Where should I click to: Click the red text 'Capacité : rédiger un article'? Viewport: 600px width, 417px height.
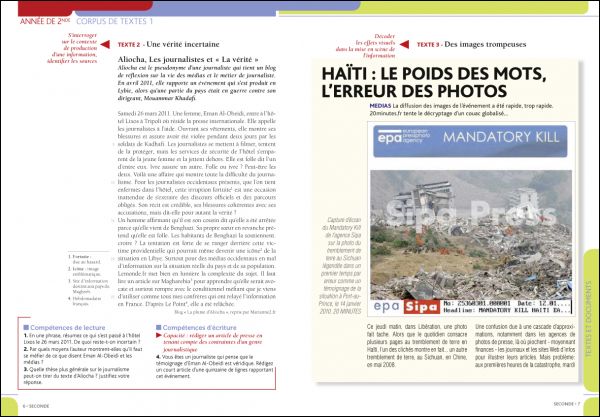pyautogui.click(x=213, y=342)
